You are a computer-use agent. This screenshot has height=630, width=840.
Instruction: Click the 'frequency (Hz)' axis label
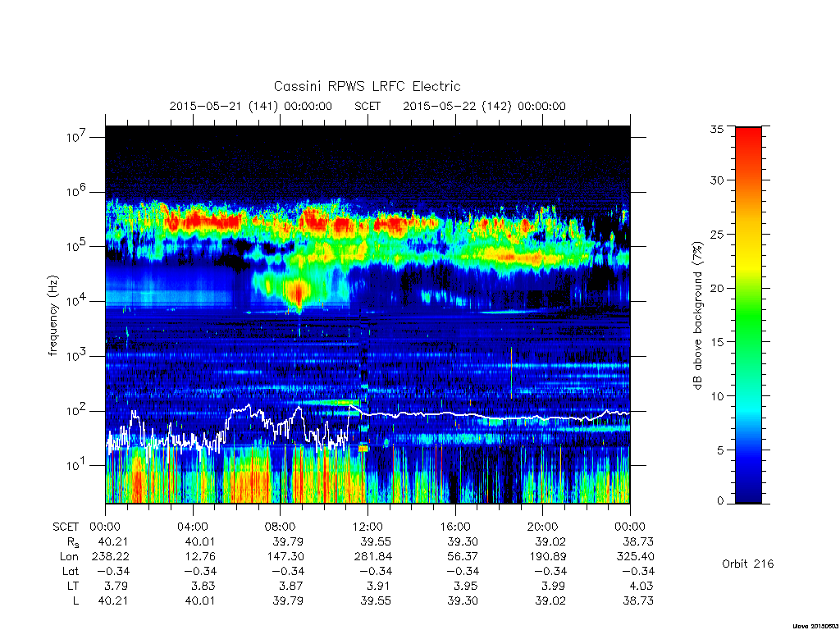(52, 316)
